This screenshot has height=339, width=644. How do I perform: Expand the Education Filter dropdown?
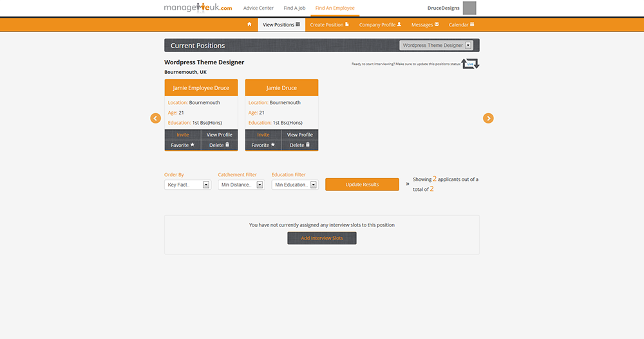[295, 185]
